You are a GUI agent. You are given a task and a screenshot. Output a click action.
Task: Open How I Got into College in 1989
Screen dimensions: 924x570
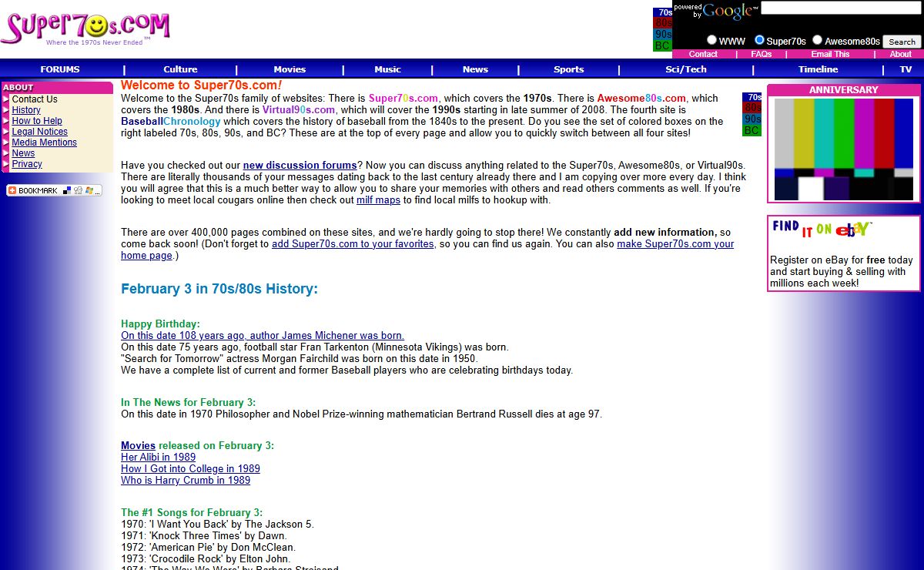click(190, 469)
